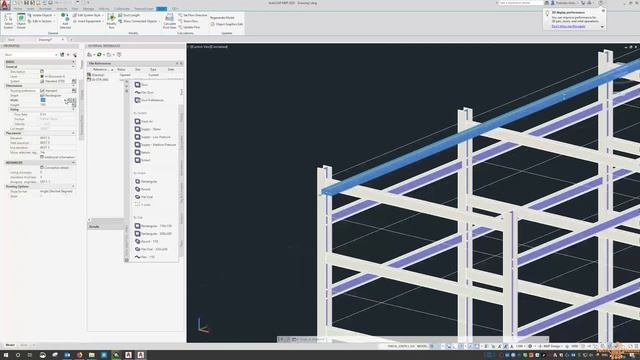This screenshot has width=640, height=360.
Task: Open the Object Viewer tool
Action: (21, 21)
